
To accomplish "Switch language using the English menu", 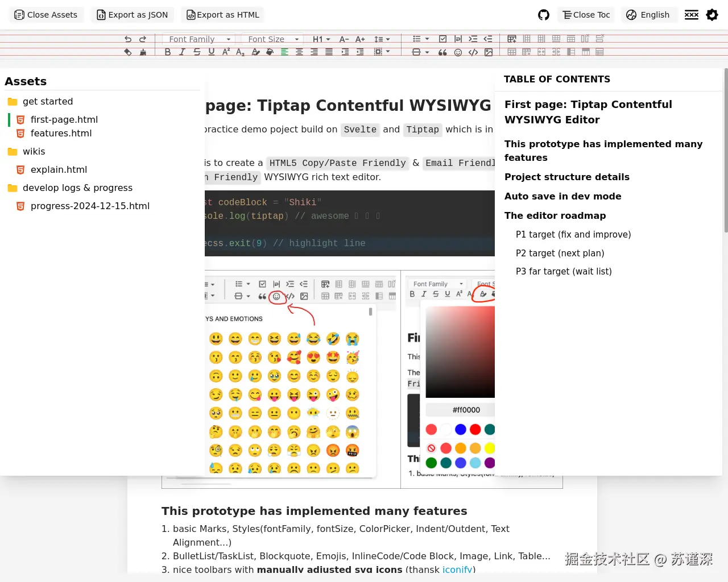I will pos(648,15).
